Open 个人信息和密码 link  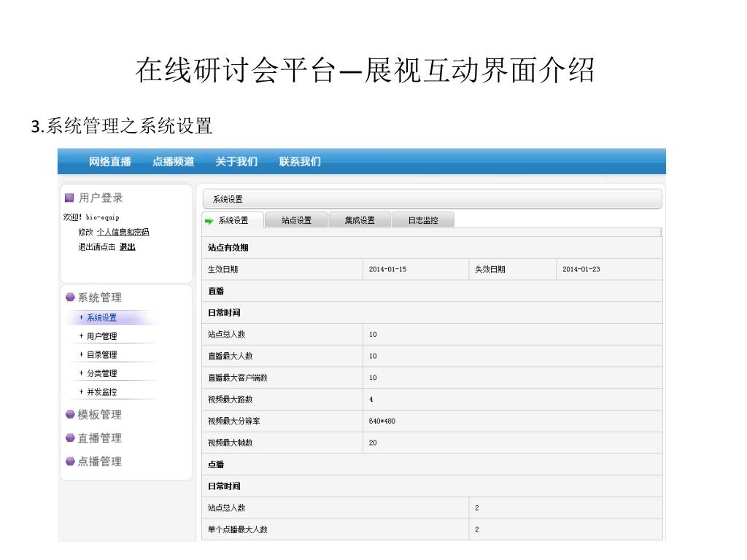point(123,232)
